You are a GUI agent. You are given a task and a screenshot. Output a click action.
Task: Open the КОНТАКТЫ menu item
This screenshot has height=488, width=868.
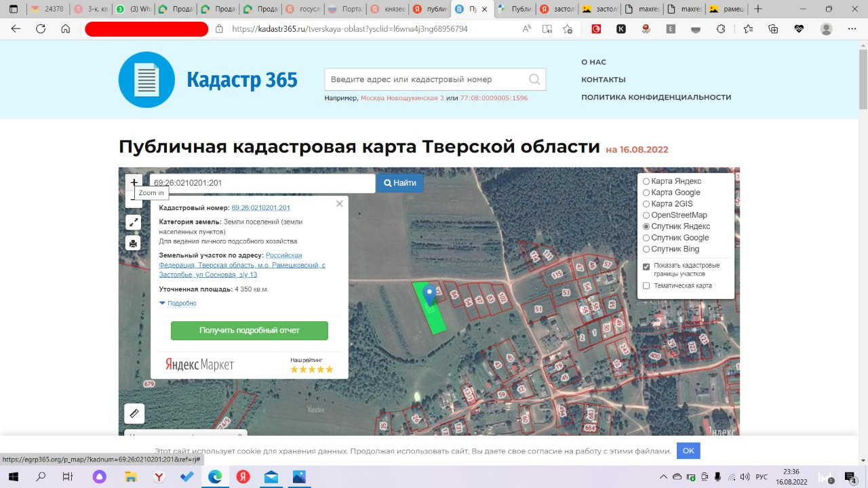click(x=603, y=79)
